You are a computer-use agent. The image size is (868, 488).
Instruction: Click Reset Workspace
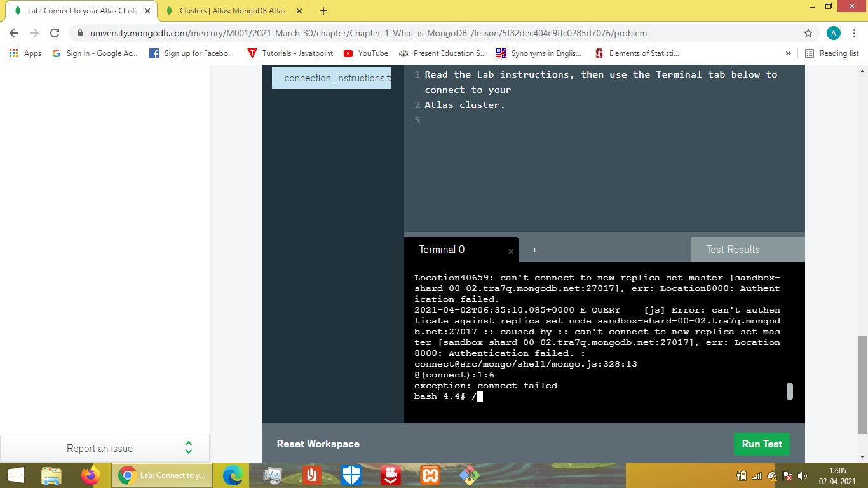tap(318, 444)
